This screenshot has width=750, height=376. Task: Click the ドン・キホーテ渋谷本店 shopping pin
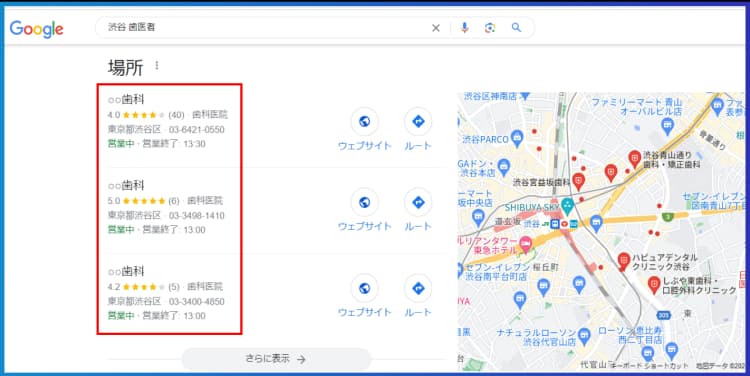503,167
